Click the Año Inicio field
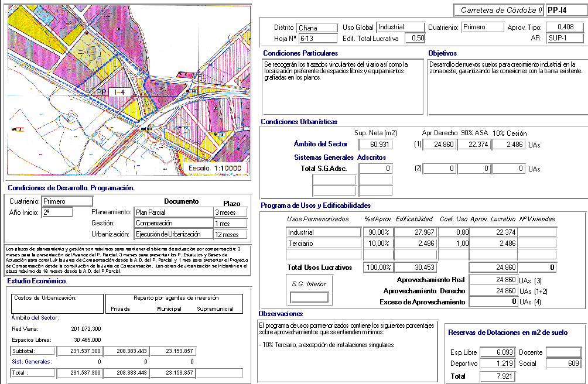 point(57,212)
